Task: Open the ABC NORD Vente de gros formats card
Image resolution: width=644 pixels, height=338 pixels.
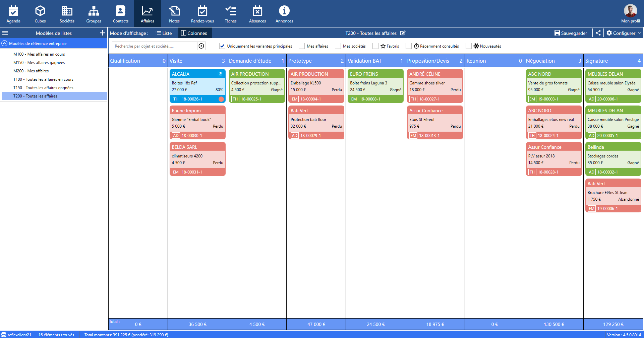Action: [x=554, y=86]
